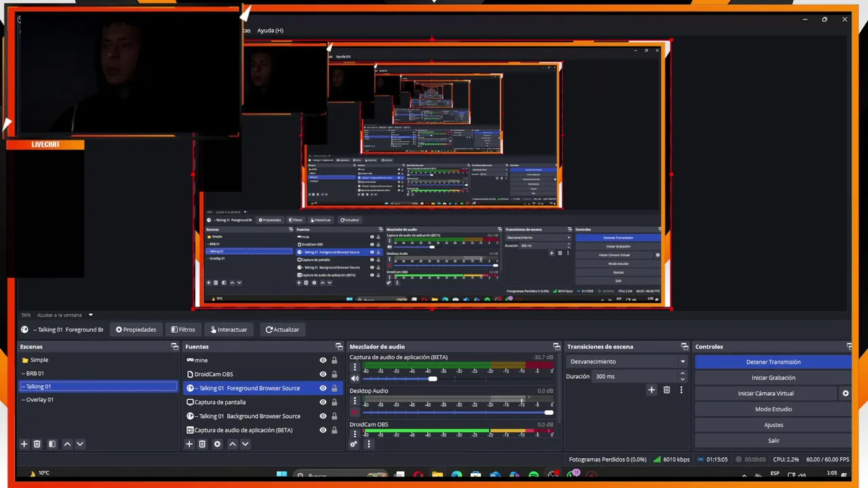Open transition properties dots menu

[x=681, y=390]
